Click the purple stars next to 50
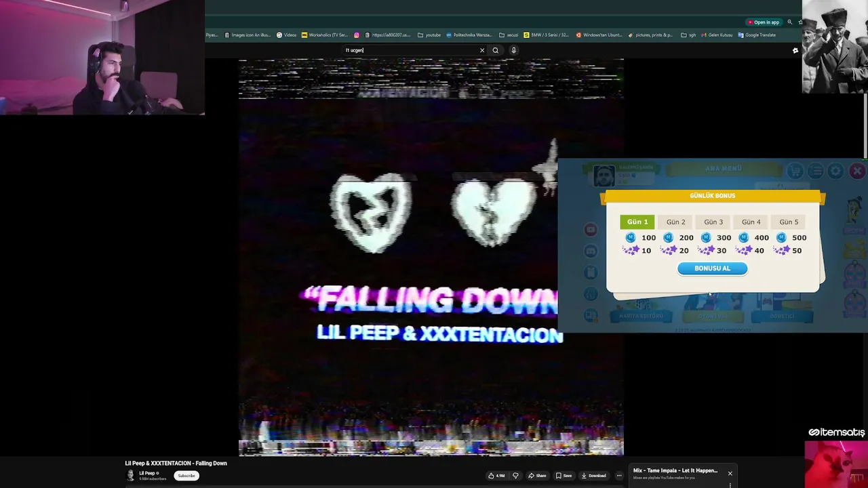Screen dimensions: 868x488 click(x=781, y=251)
